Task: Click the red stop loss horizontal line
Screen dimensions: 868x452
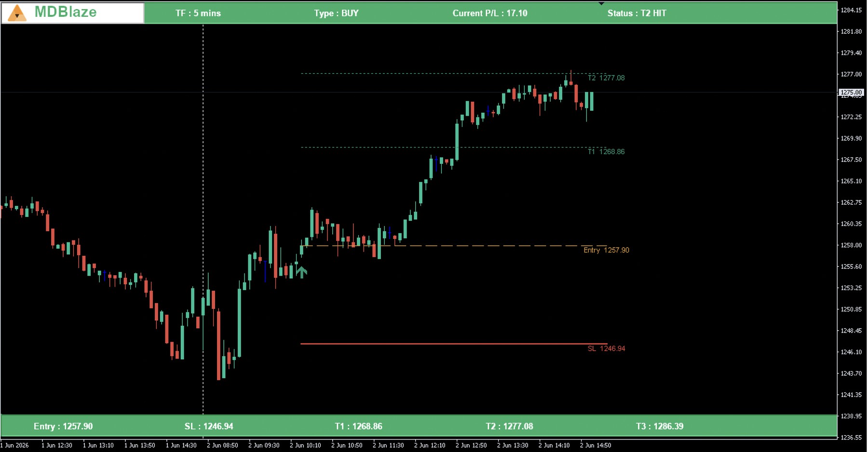Action: tap(454, 344)
